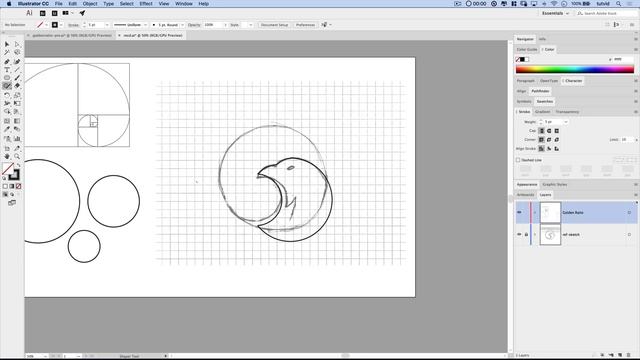Select the Scale tool

[17, 95]
